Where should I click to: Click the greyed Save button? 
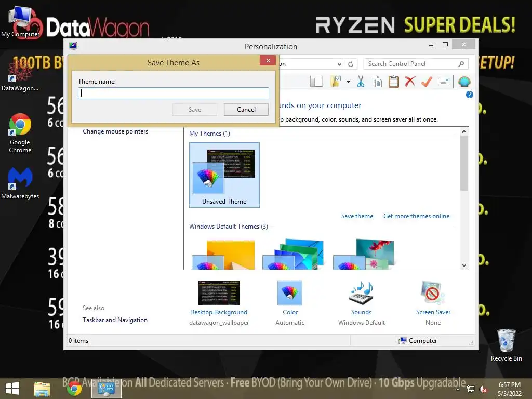pyautogui.click(x=195, y=110)
